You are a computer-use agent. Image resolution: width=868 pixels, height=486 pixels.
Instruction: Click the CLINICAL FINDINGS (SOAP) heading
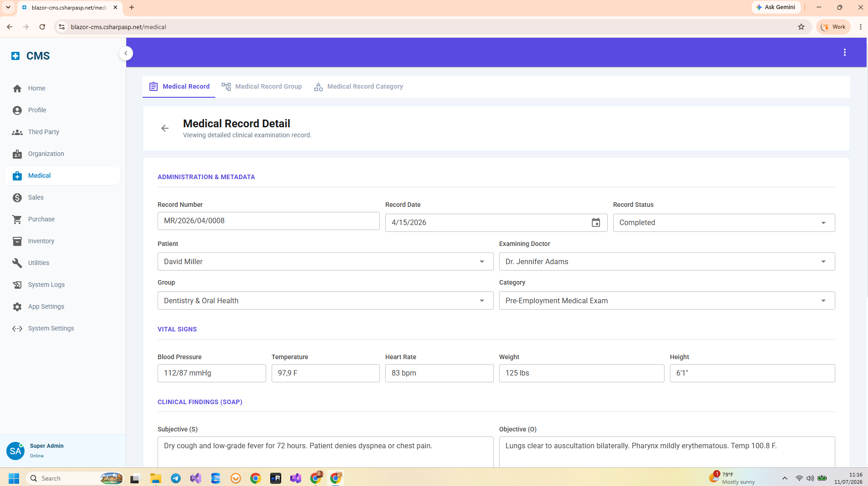click(200, 402)
